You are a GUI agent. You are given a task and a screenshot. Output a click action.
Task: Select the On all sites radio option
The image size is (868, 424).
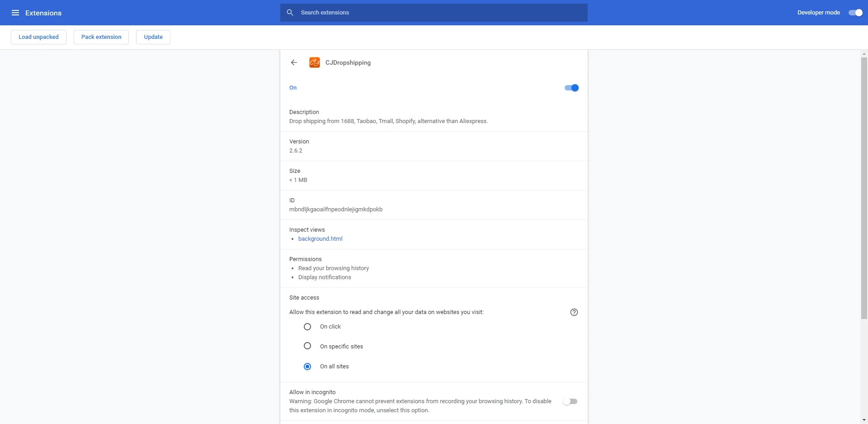[x=307, y=367]
